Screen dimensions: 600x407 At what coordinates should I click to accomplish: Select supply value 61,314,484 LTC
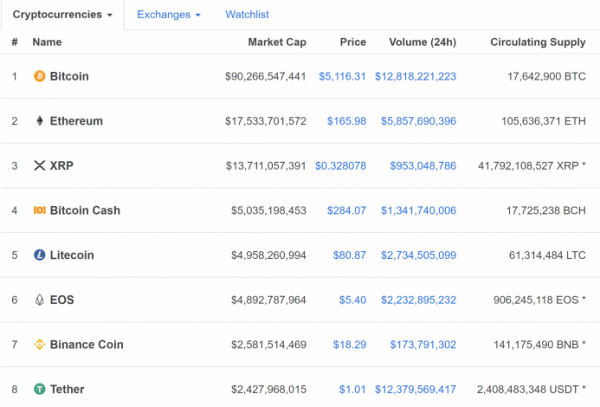[547, 255]
